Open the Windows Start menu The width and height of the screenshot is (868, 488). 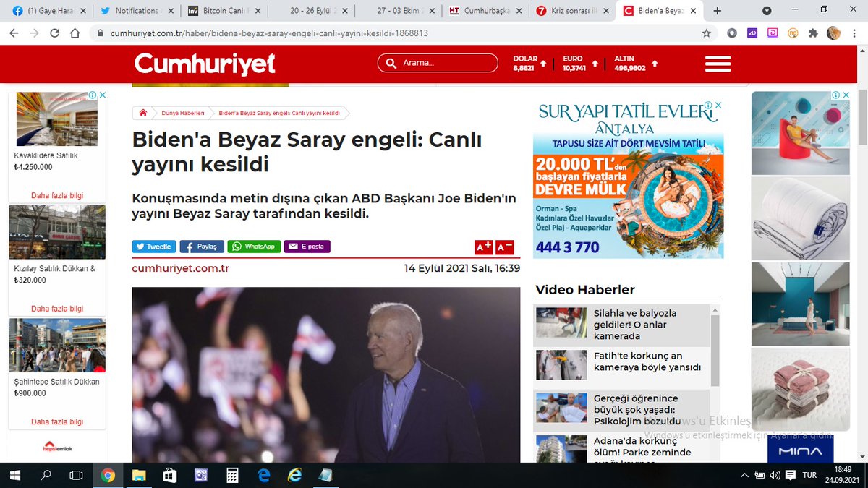(14, 475)
